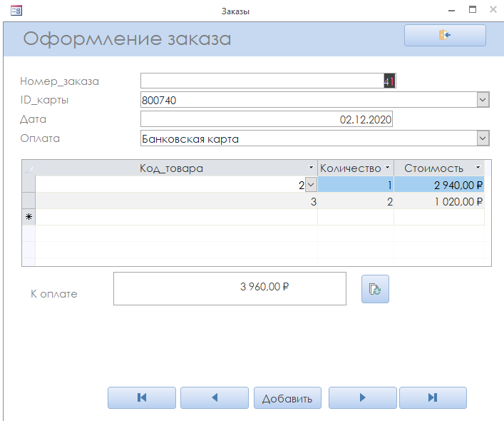
Task: Select the cell with cost 1 020,00 ₽
Action: (x=439, y=201)
